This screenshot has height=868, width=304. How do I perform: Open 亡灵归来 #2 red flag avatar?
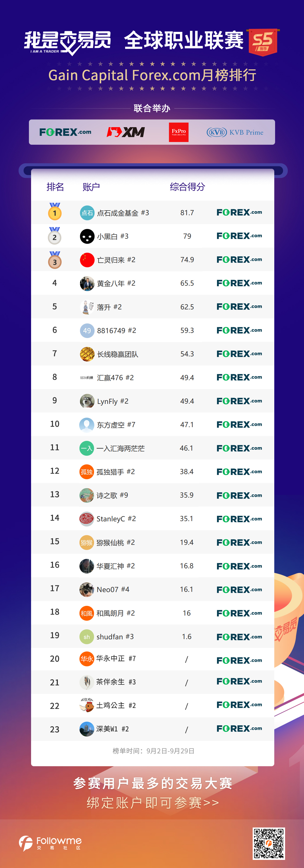tap(87, 260)
